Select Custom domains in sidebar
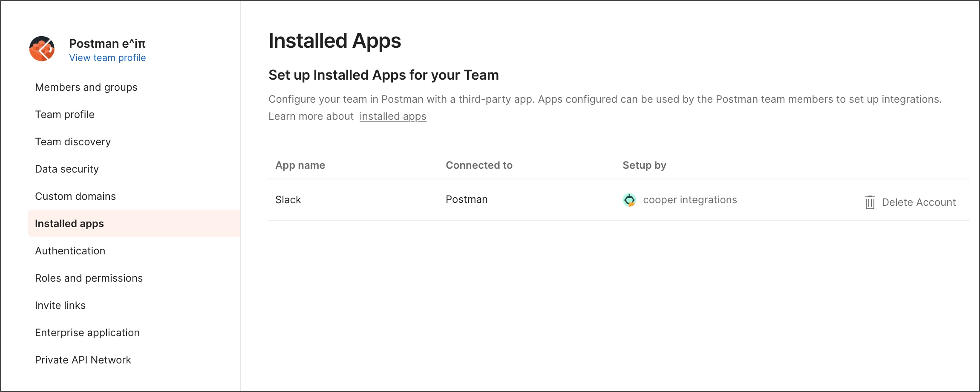This screenshot has height=392, width=980. point(75,196)
